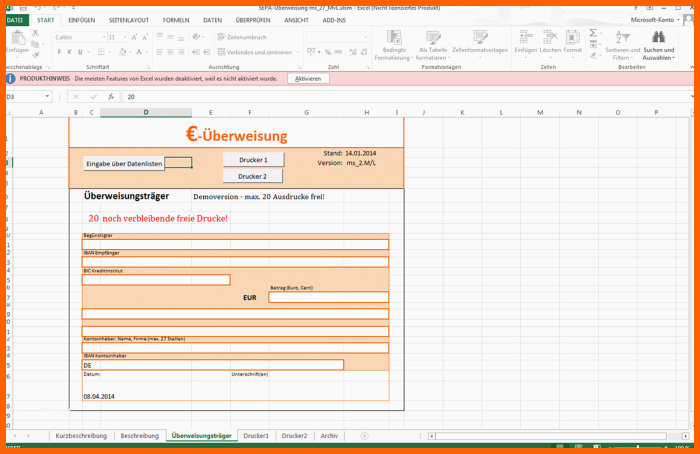Screen dimensions: 700x454
Task: Click the horizontal scrollbar at the bottom
Action: [x=551, y=436]
